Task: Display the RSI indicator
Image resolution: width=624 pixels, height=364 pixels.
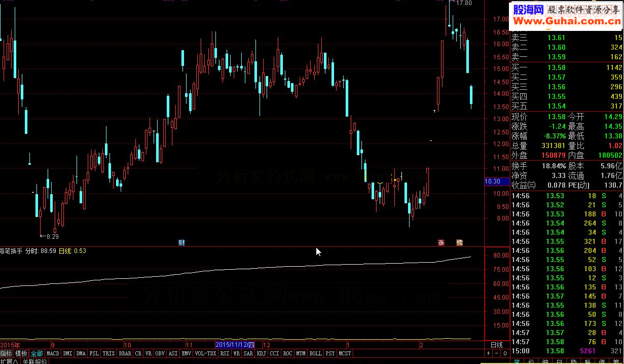Action: (x=225, y=353)
